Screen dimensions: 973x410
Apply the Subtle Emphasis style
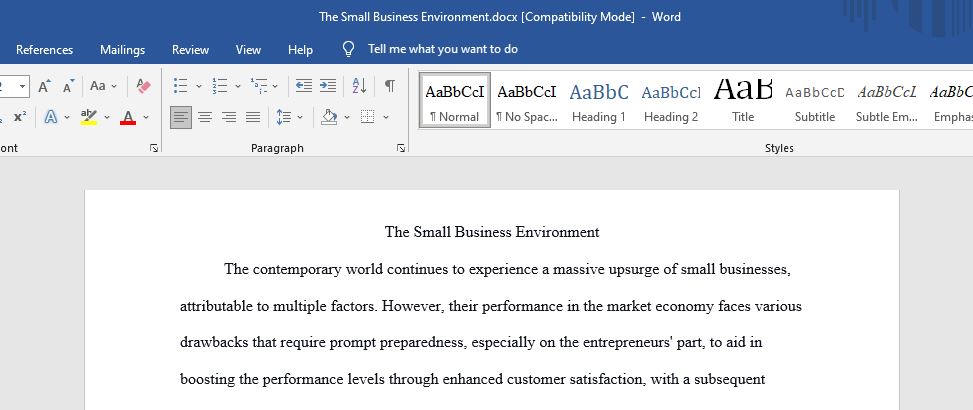887,100
